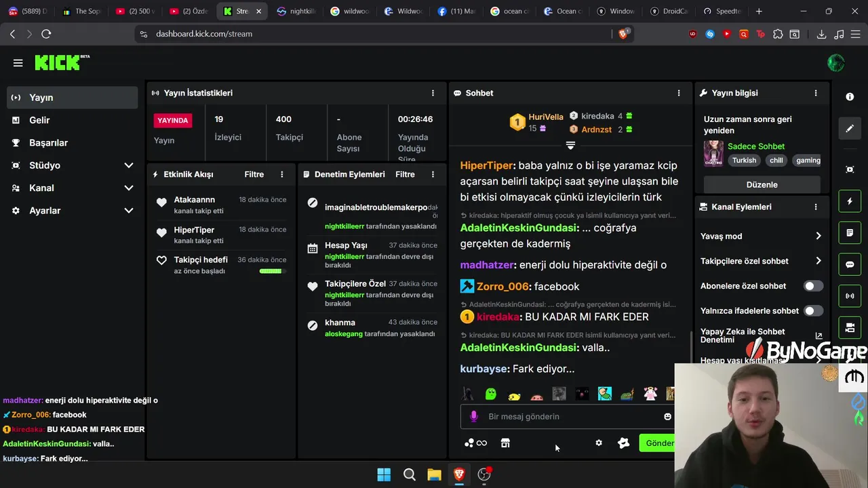The width and height of the screenshot is (868, 488).
Task: Reload the page with the refresh icon
Action: click(46, 34)
